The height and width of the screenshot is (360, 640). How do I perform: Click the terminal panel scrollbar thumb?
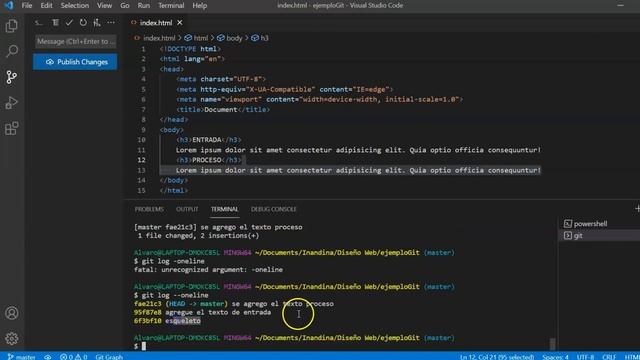[552, 344]
